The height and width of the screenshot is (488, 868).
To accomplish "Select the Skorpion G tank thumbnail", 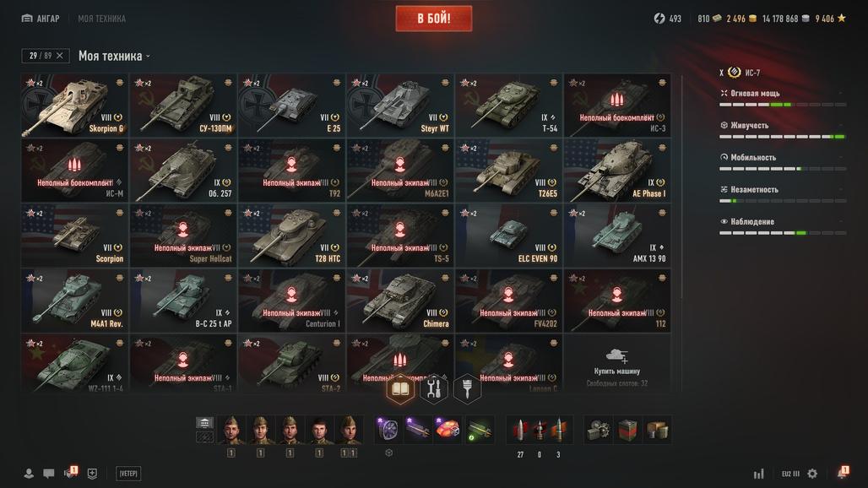I will pyautogui.click(x=75, y=106).
